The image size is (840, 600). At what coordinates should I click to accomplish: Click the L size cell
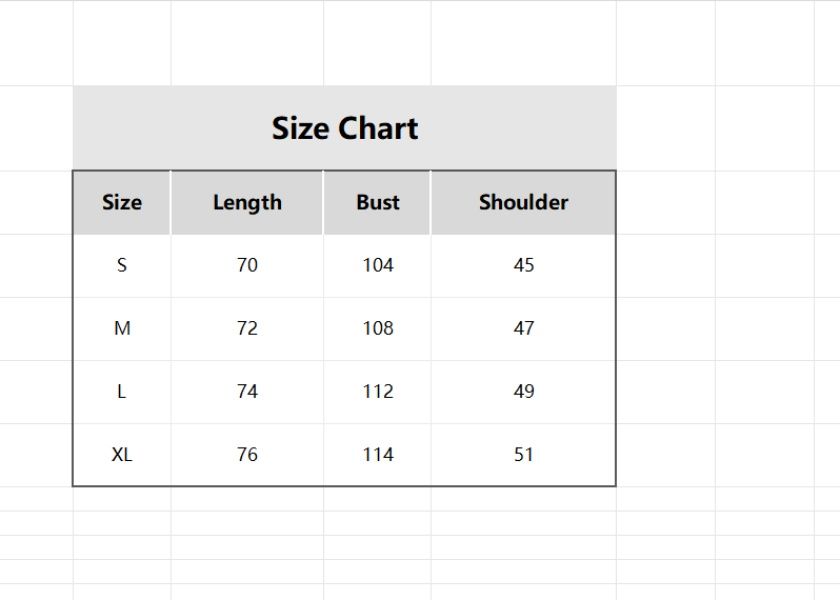(122, 391)
